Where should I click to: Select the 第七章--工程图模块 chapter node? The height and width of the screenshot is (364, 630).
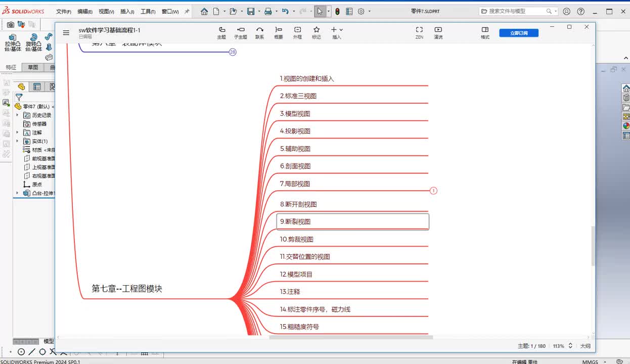click(x=127, y=289)
